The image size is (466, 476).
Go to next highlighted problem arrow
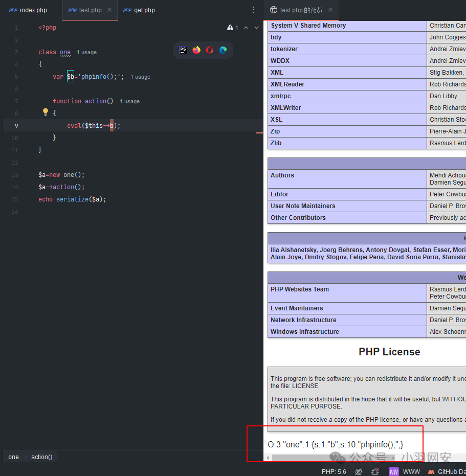(257, 28)
